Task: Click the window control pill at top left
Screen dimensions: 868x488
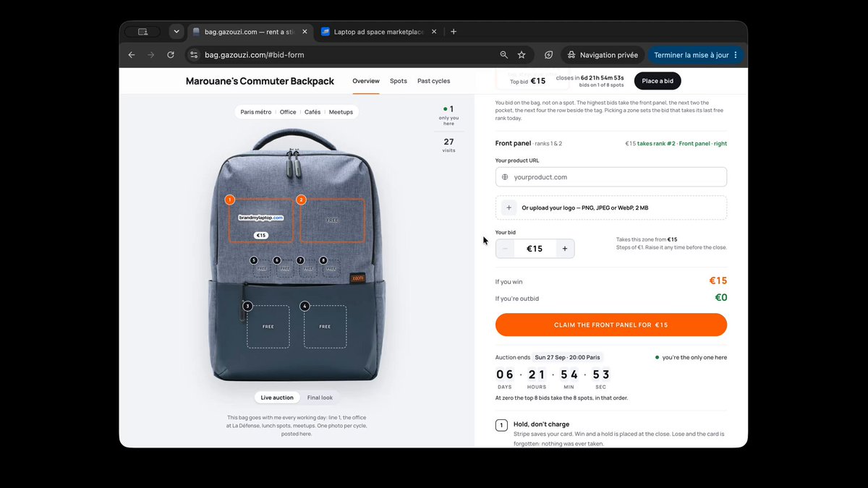Action: tap(142, 32)
